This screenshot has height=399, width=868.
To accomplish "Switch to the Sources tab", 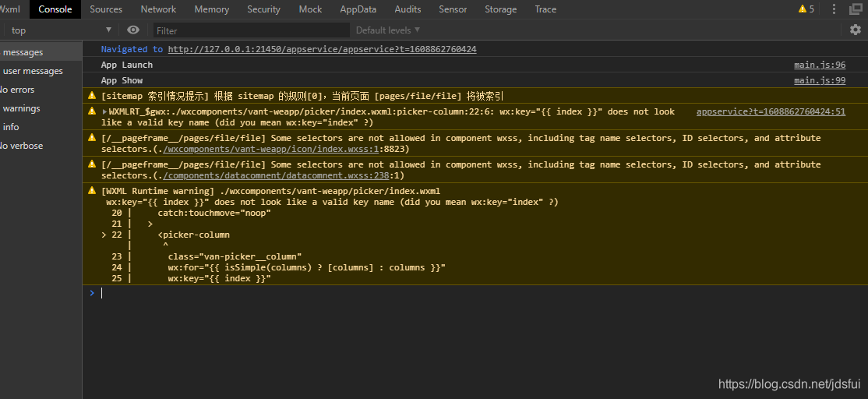I will [x=106, y=9].
